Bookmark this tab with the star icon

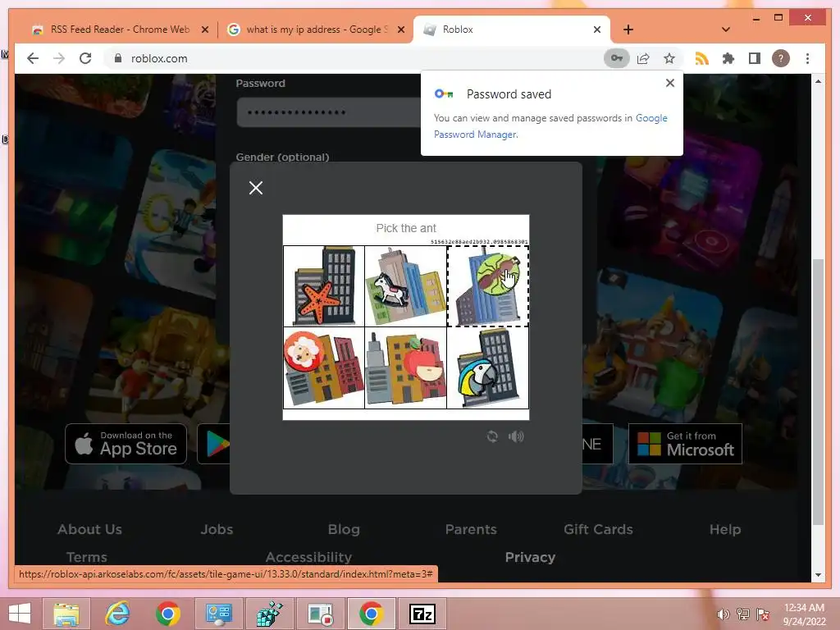coord(669,58)
